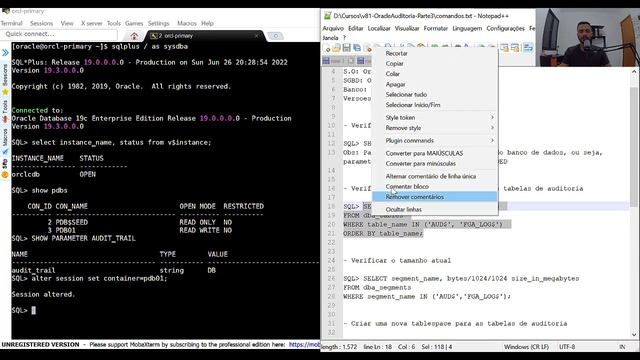The width and height of the screenshot is (640, 360).
Task: Open the Terminal menu in MobaXterm
Action: (11, 23)
